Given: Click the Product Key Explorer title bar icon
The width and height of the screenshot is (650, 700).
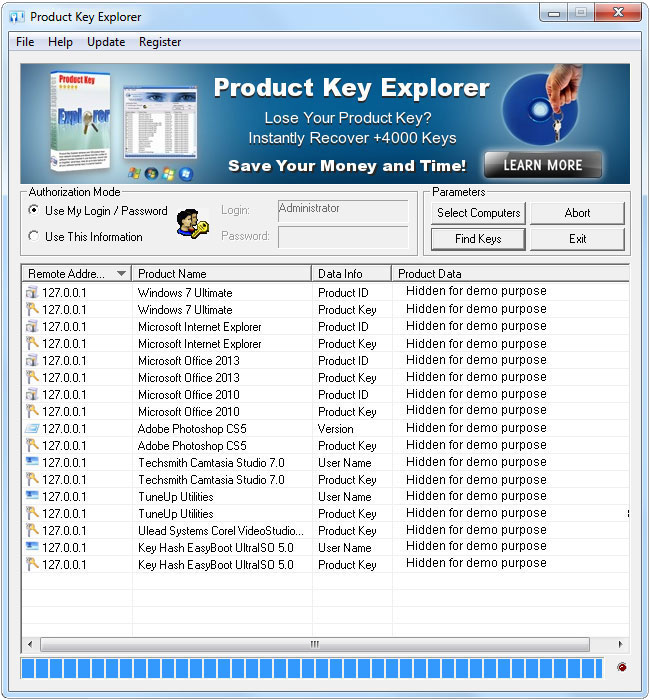Looking at the screenshot, I should click(x=17, y=17).
